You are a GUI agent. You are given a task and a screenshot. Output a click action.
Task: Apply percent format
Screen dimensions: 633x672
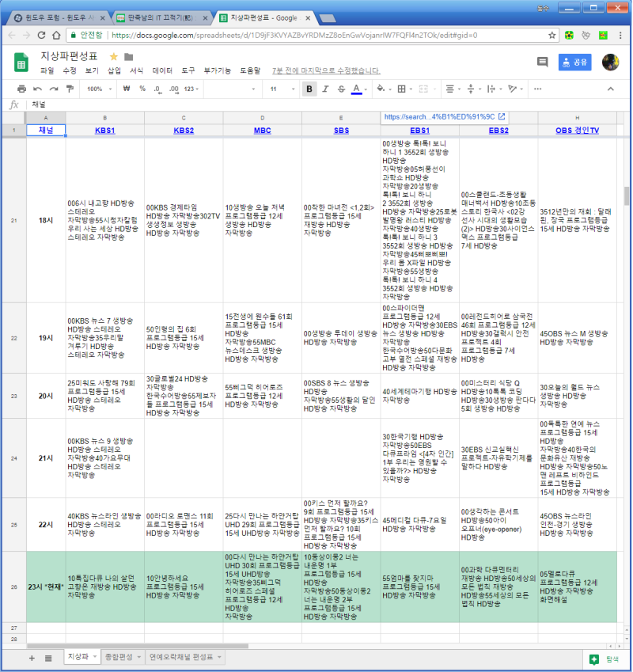(x=142, y=89)
